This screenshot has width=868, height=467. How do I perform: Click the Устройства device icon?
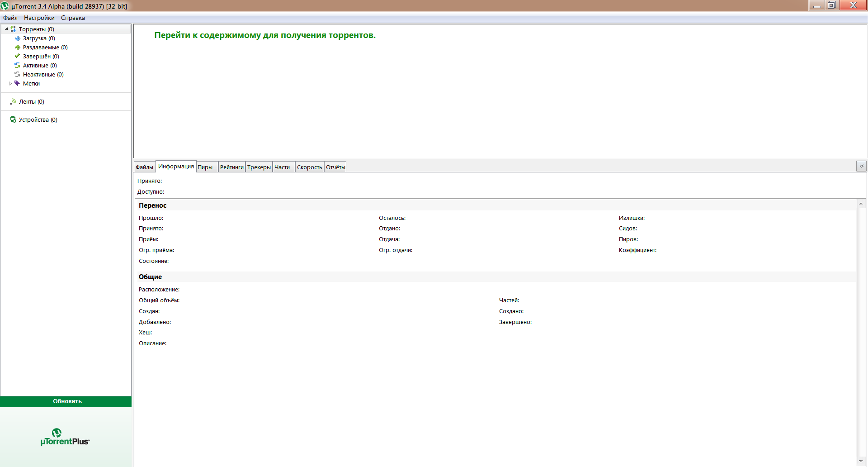[13, 120]
